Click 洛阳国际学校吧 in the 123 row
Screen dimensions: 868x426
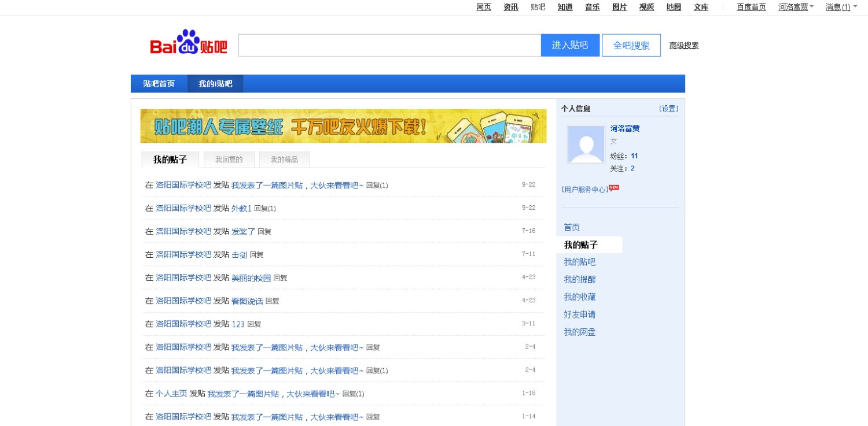183,324
